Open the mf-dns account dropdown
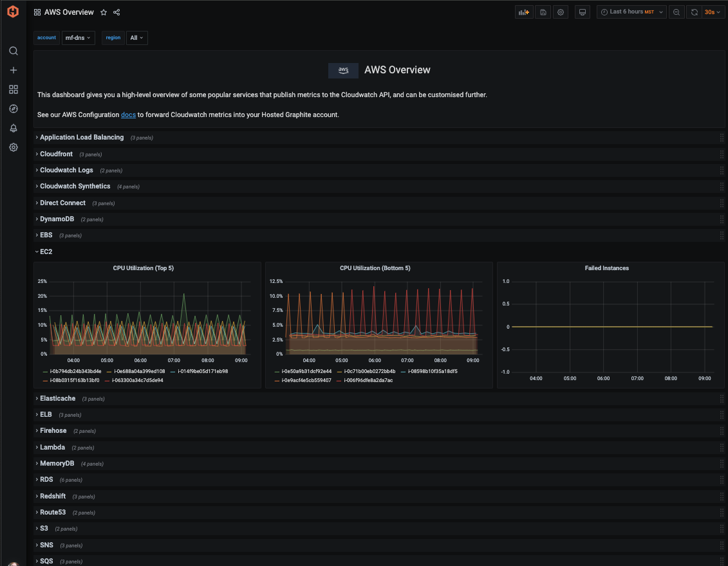Image resolution: width=728 pixels, height=566 pixels. (78, 37)
